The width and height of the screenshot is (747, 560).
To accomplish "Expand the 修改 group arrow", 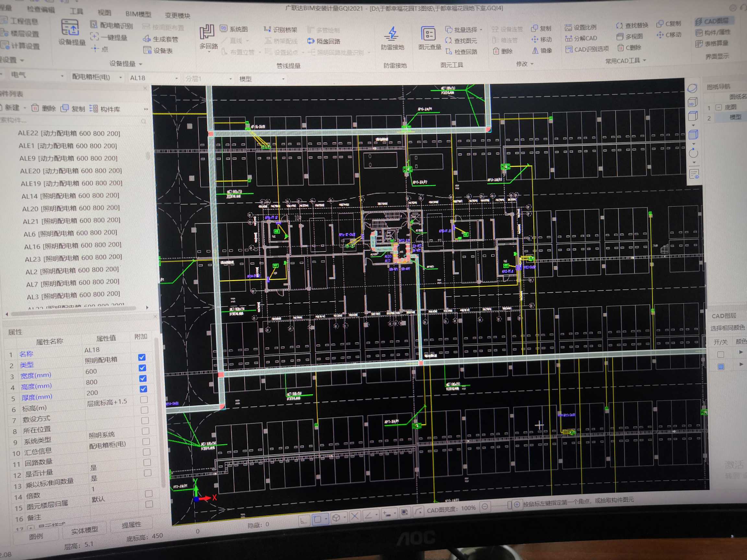I will (x=532, y=64).
